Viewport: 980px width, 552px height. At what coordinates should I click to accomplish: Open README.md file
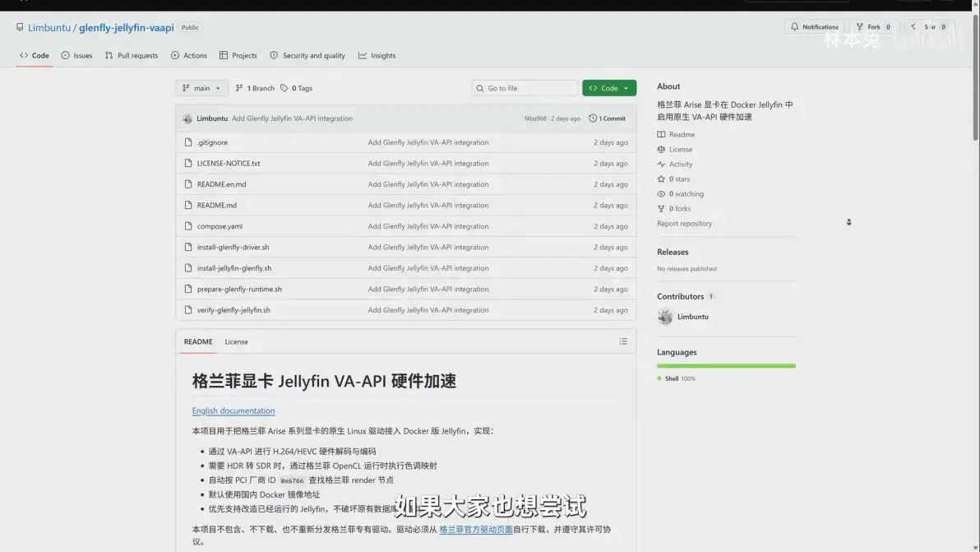[217, 205]
